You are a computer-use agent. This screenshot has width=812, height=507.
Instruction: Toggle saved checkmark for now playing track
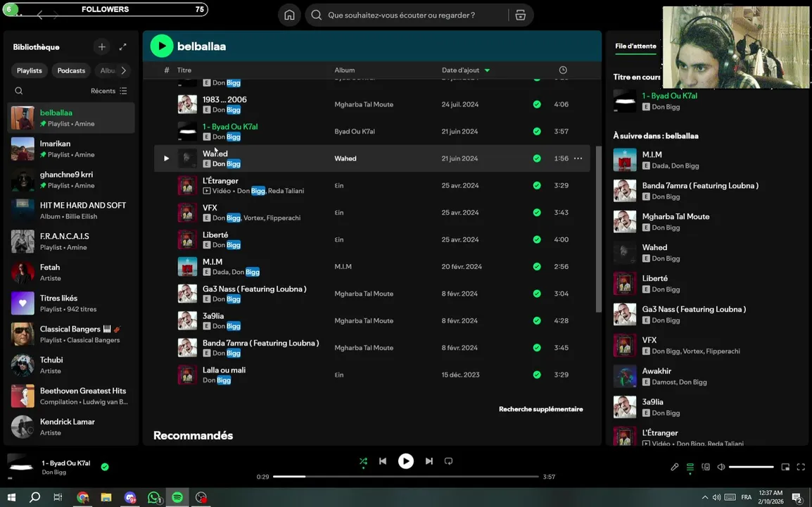pos(105,467)
